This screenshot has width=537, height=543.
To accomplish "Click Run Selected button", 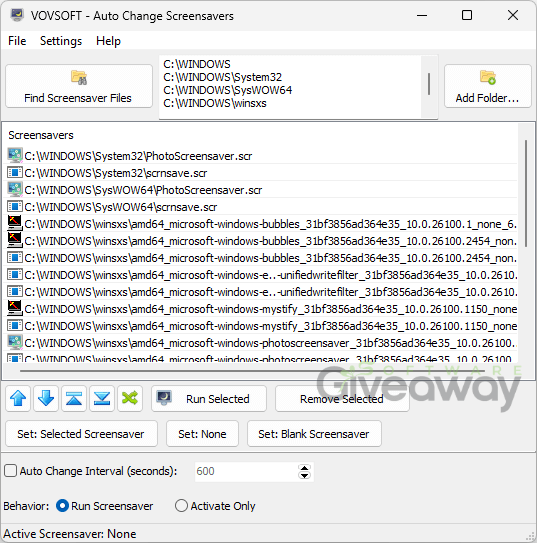I will click(209, 399).
